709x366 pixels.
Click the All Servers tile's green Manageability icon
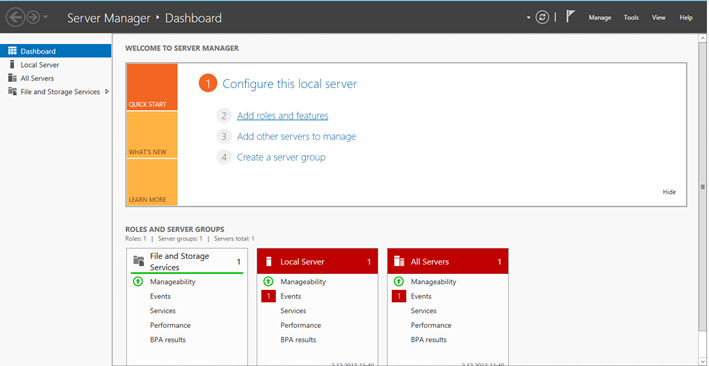click(x=398, y=281)
